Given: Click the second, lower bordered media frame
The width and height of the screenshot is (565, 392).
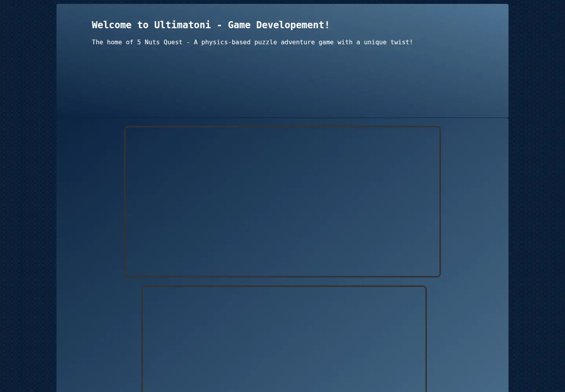Looking at the screenshot, I should click(284, 339).
